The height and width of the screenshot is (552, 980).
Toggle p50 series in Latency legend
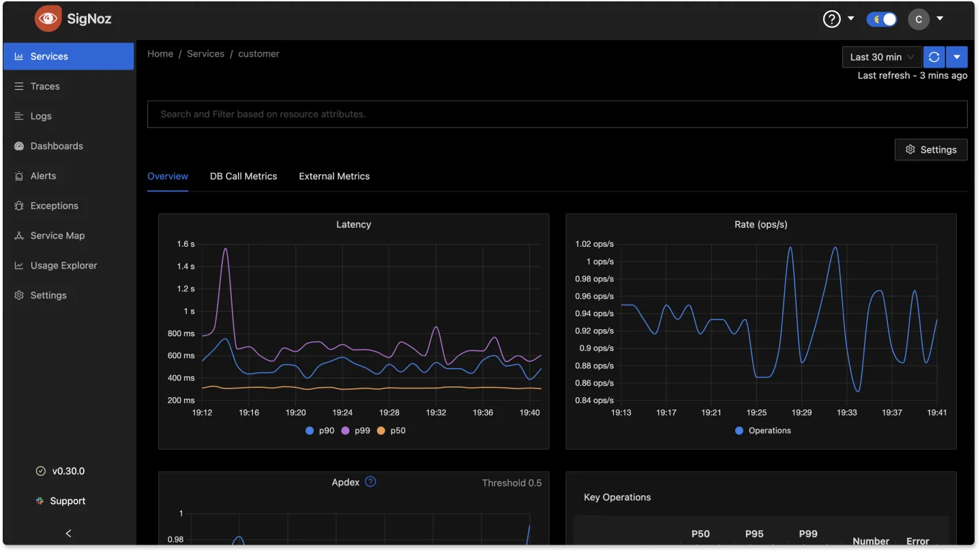click(x=391, y=431)
